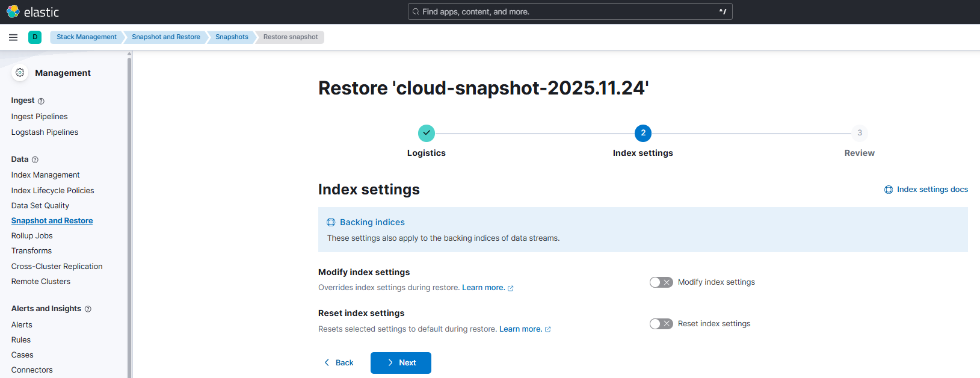Click the Restore snapshot breadcrumb
Viewport: 980px width, 378px height.
291,37
